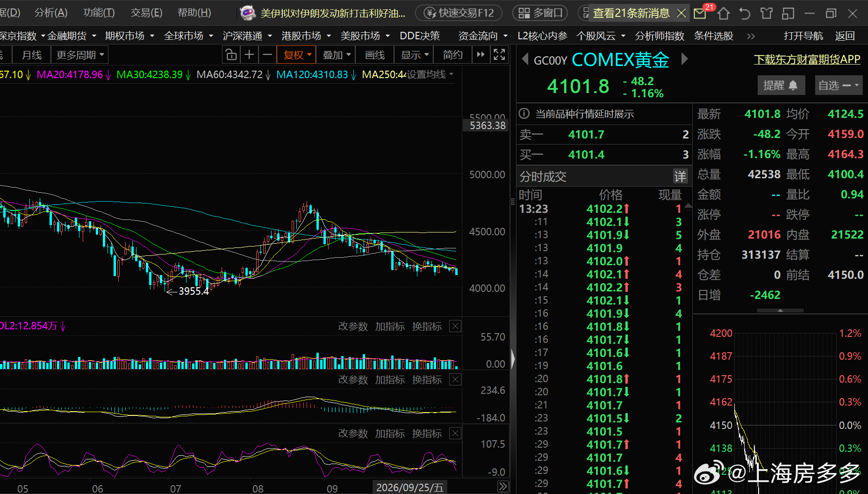Screen dimensions: 868x494
Task: Open the 美股市场 menu
Action: coord(365,36)
